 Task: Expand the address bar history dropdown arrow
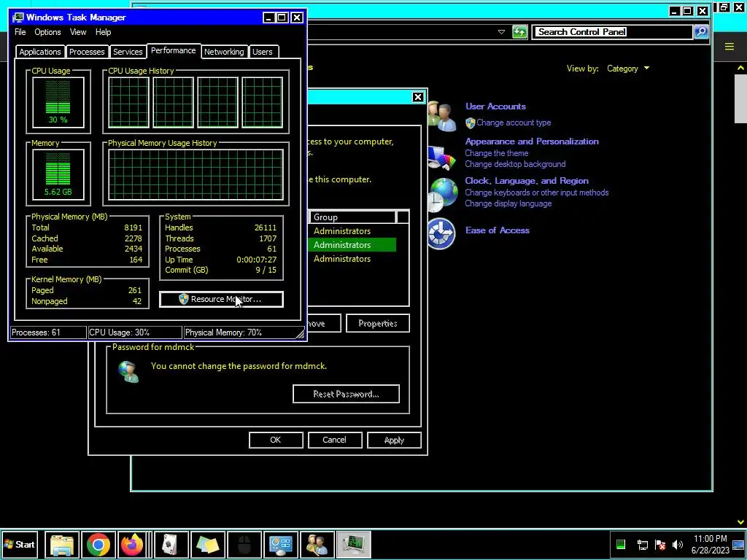click(501, 32)
